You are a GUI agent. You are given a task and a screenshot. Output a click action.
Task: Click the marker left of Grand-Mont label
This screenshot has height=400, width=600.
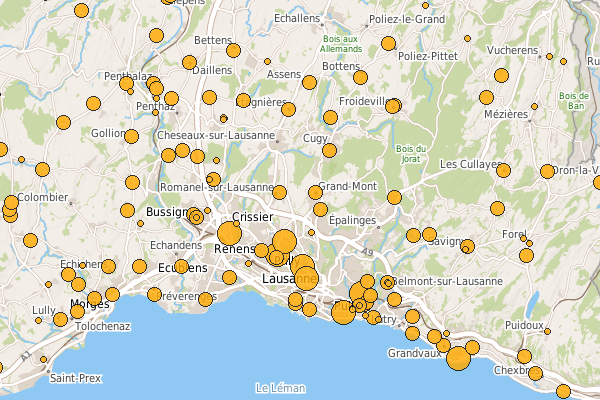point(315,192)
